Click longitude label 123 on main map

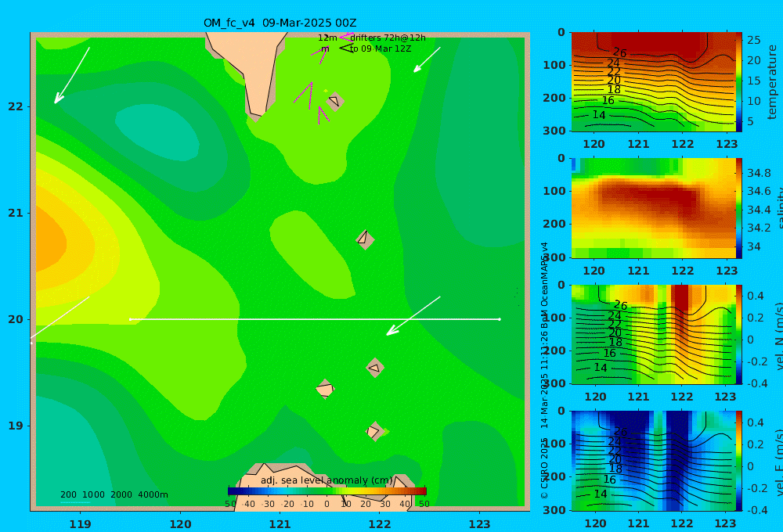click(480, 524)
